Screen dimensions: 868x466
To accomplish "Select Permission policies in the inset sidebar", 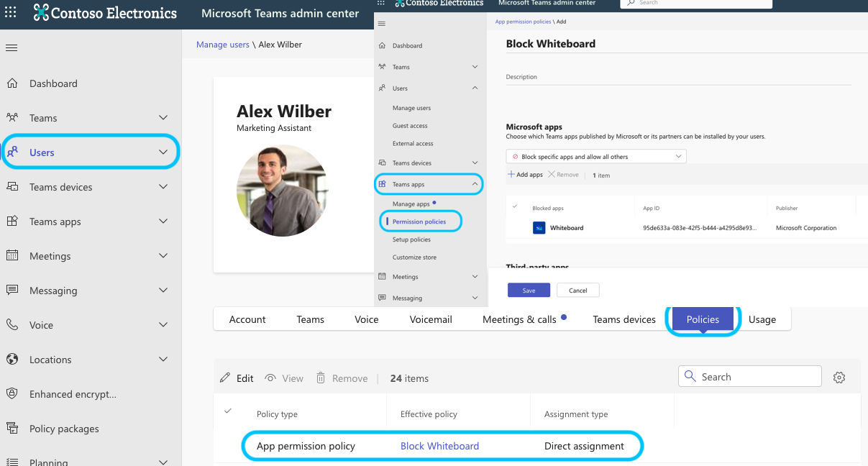I will click(x=419, y=221).
